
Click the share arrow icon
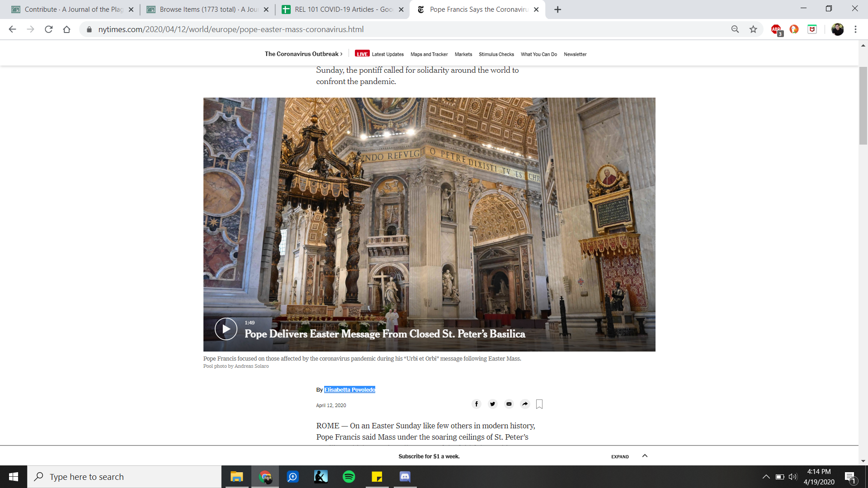[x=525, y=404]
